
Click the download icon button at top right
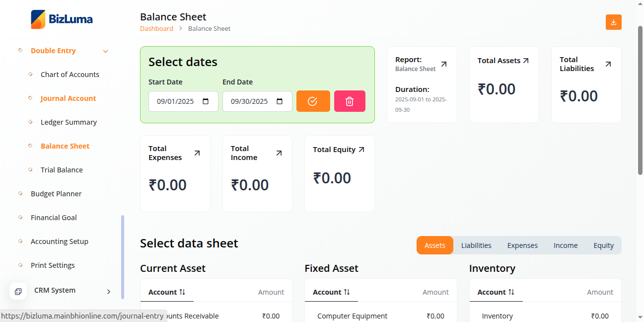613,22
